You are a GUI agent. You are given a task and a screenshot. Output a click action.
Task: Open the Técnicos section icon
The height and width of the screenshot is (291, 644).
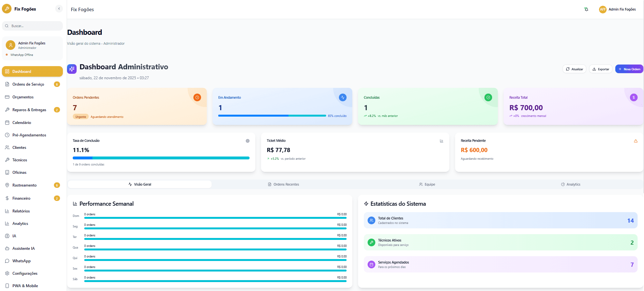click(x=7, y=160)
